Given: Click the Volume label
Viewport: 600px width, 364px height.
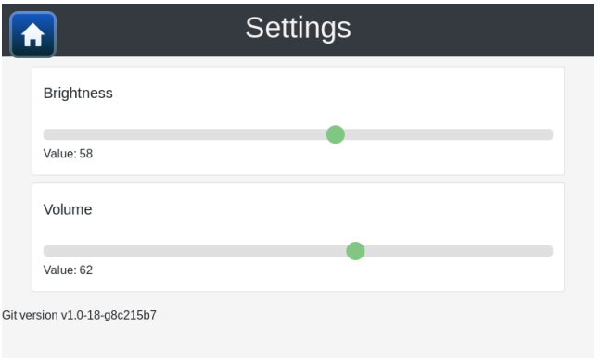Looking at the screenshot, I should (x=68, y=209).
